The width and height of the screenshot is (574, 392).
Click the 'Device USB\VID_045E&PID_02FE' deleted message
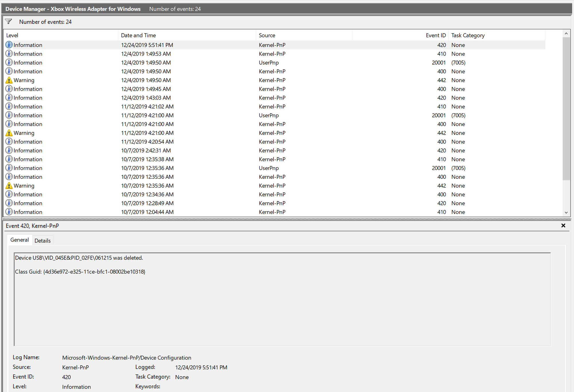click(x=79, y=258)
